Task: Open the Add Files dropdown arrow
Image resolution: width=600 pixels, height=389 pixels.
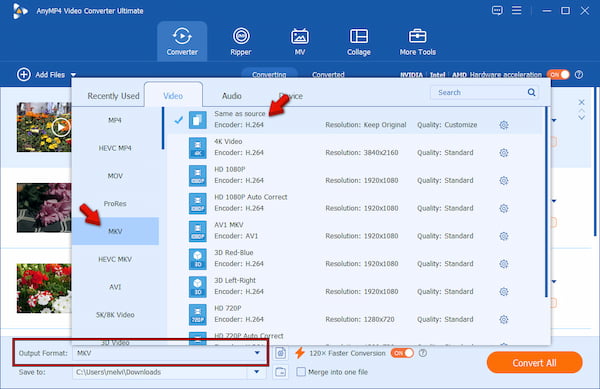Action: pyautogui.click(x=73, y=75)
